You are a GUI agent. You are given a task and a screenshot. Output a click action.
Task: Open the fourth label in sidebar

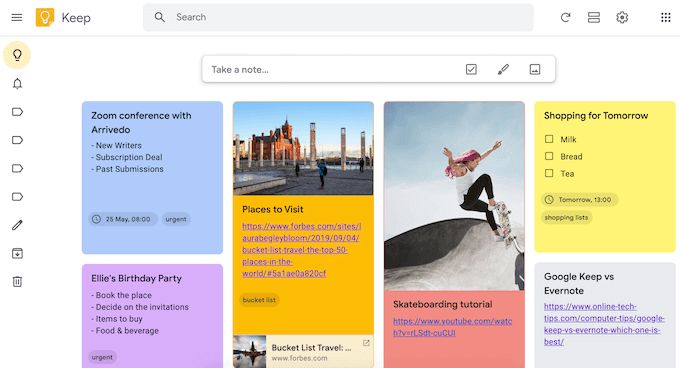17,197
